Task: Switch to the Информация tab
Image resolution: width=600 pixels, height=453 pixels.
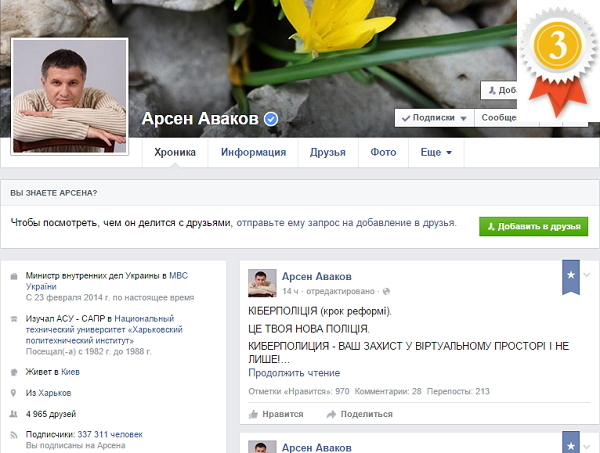Action: pos(253,152)
